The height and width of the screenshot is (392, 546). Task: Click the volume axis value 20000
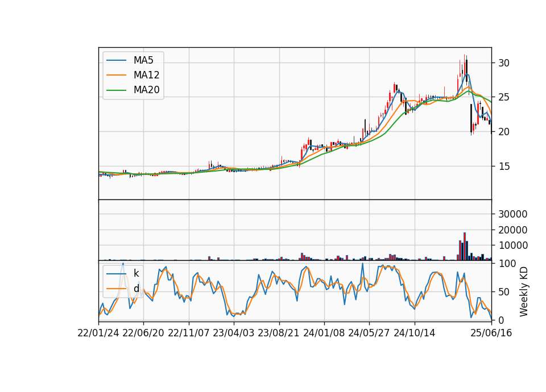(x=512, y=230)
